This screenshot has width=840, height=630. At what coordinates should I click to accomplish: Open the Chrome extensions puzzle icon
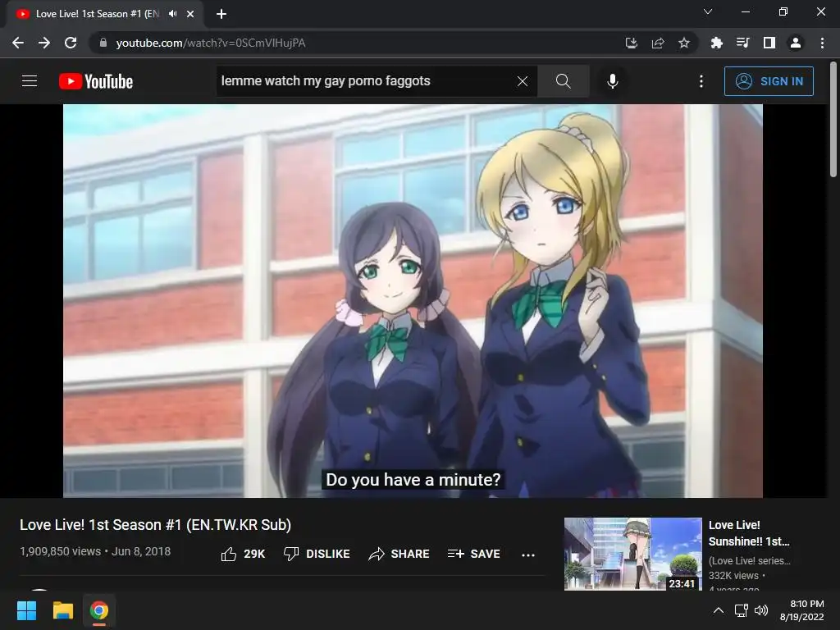(x=716, y=43)
